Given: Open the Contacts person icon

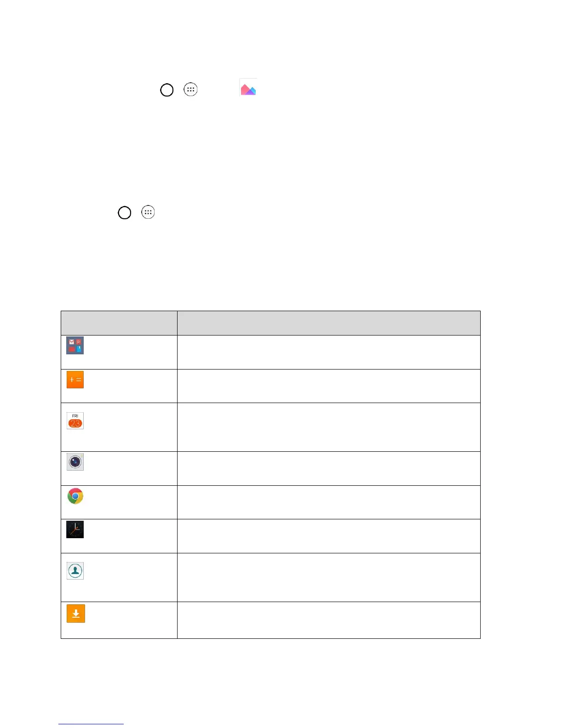Looking at the screenshot, I should pyautogui.click(x=75, y=571).
